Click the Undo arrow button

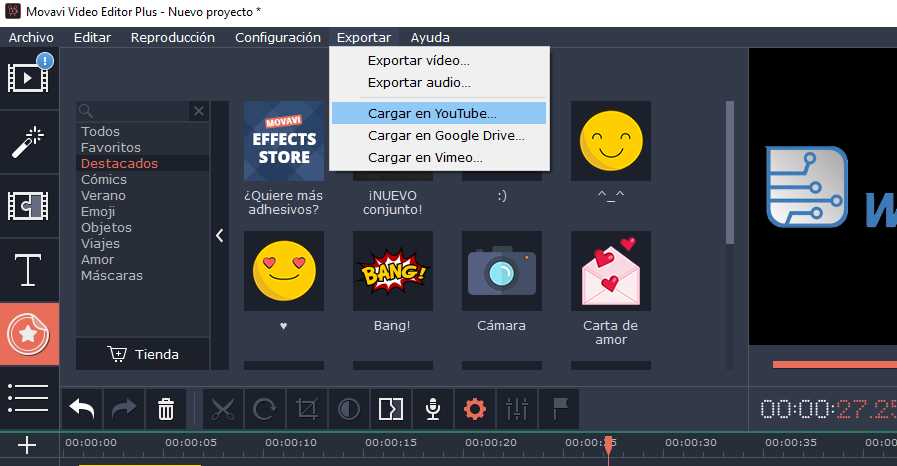pos(82,409)
